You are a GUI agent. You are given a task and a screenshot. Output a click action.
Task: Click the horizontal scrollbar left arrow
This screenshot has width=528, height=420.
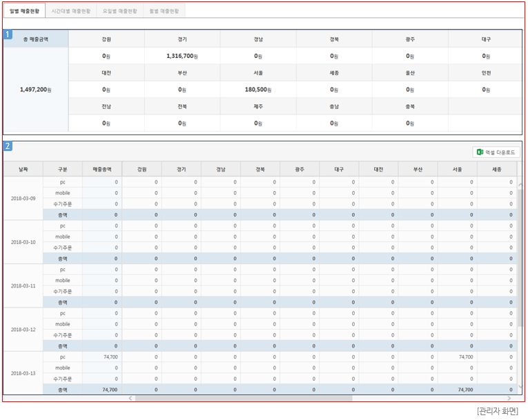[x=130, y=398]
